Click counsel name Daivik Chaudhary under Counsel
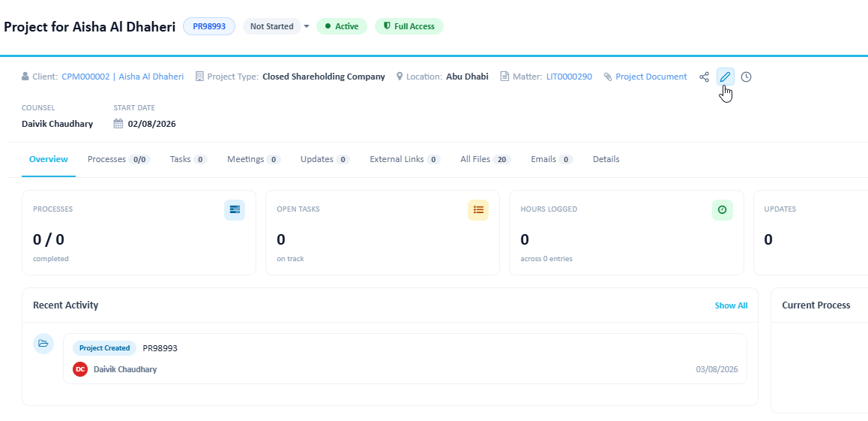Image resolution: width=868 pixels, height=421 pixels. coord(58,124)
